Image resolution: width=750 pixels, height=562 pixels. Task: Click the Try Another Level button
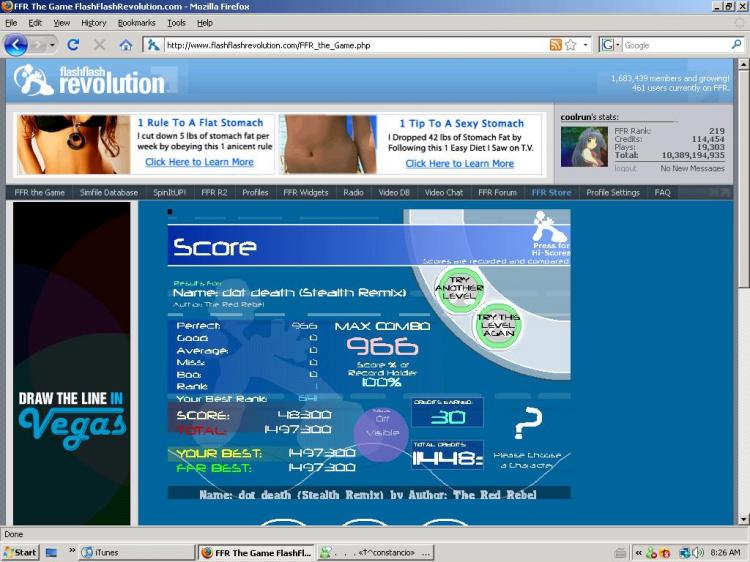coord(460,288)
